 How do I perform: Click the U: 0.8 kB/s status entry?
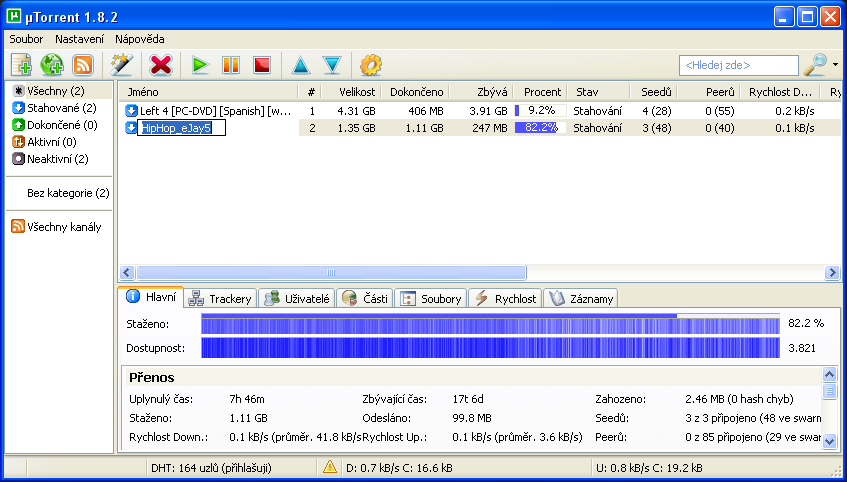(x=650, y=467)
